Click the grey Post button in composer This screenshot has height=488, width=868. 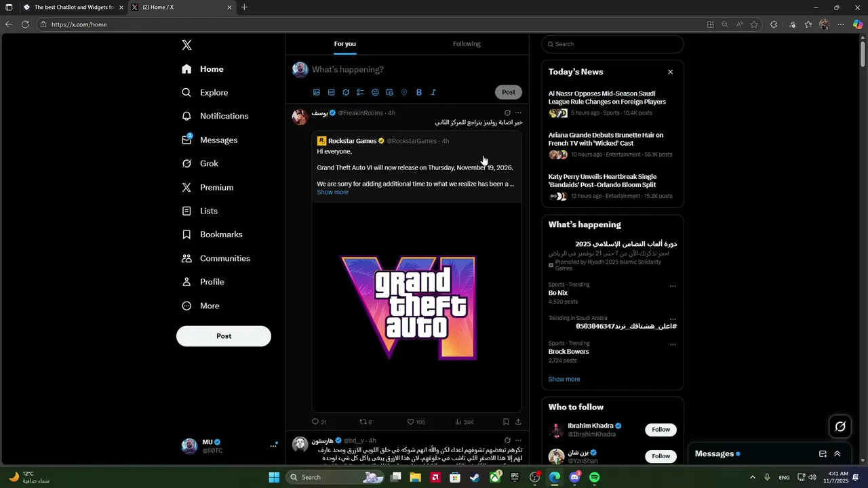click(509, 92)
